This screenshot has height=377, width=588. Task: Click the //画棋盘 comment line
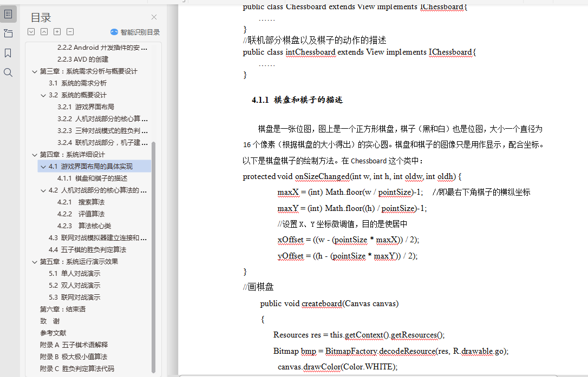click(258, 287)
